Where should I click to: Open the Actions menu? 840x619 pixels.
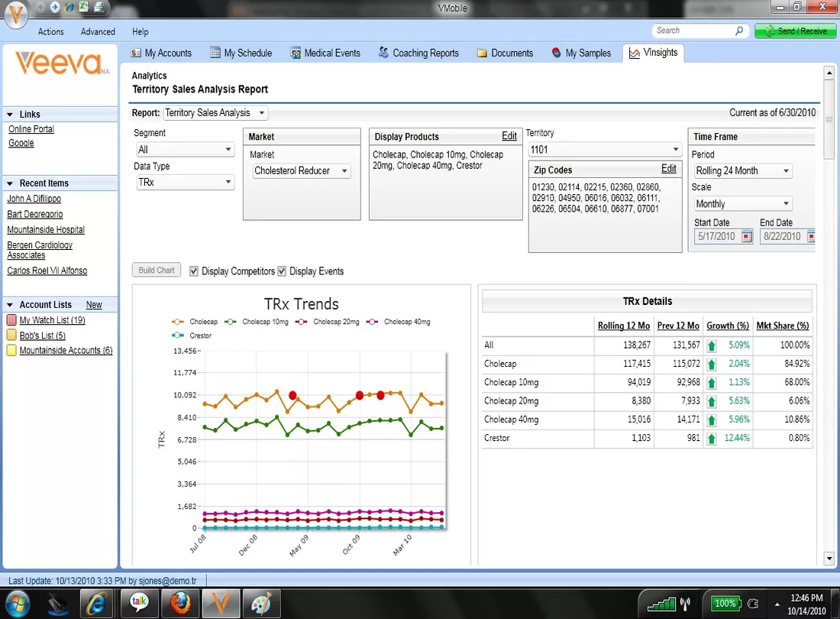[51, 32]
